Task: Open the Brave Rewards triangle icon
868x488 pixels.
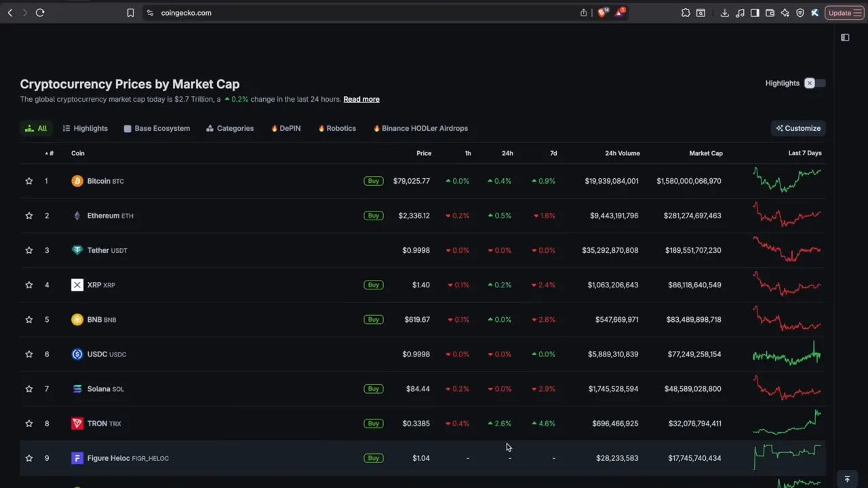Action: 620,12
